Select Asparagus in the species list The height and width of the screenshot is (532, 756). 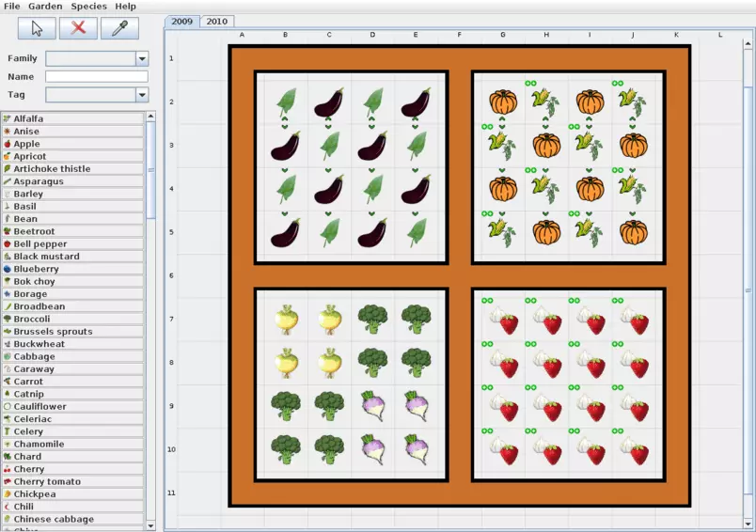point(39,181)
